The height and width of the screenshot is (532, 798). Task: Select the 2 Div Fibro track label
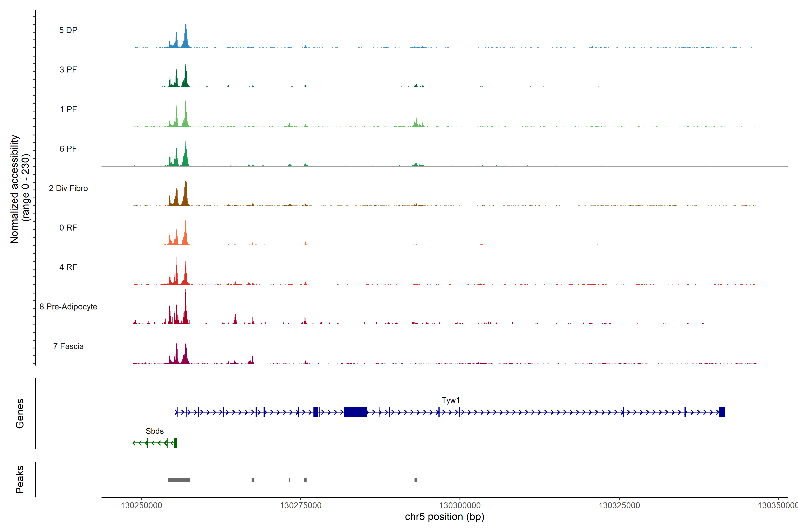[x=68, y=188]
